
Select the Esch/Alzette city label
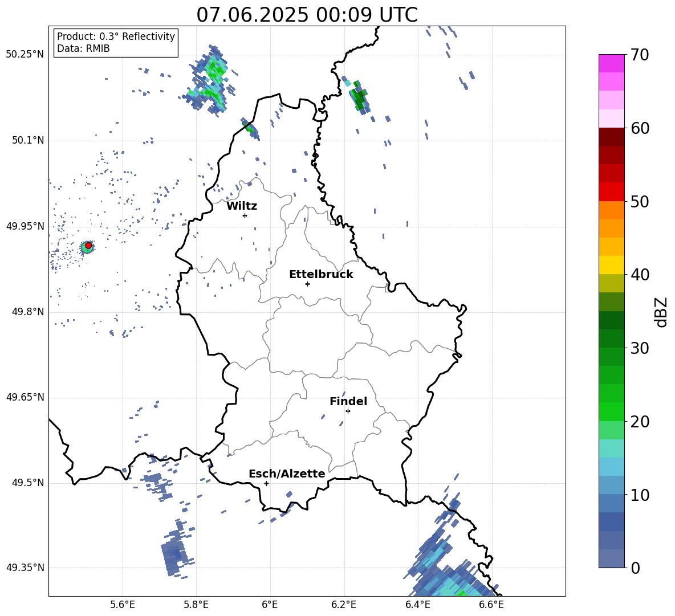coord(287,474)
